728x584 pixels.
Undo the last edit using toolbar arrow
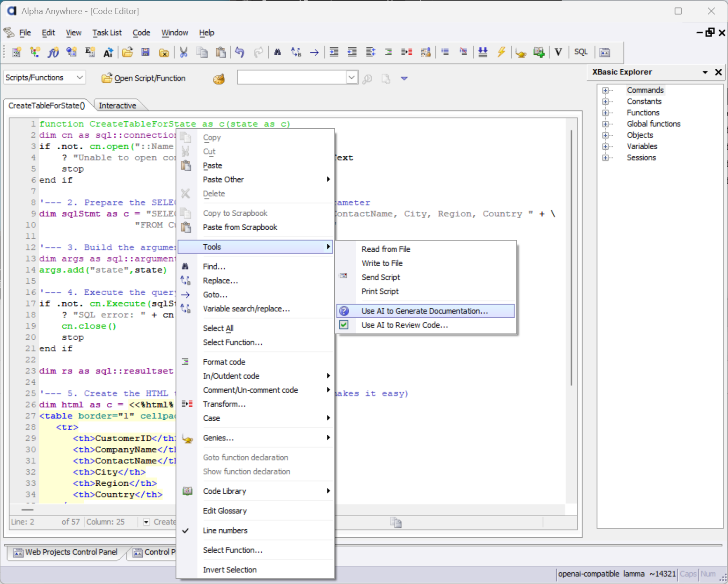(x=240, y=52)
